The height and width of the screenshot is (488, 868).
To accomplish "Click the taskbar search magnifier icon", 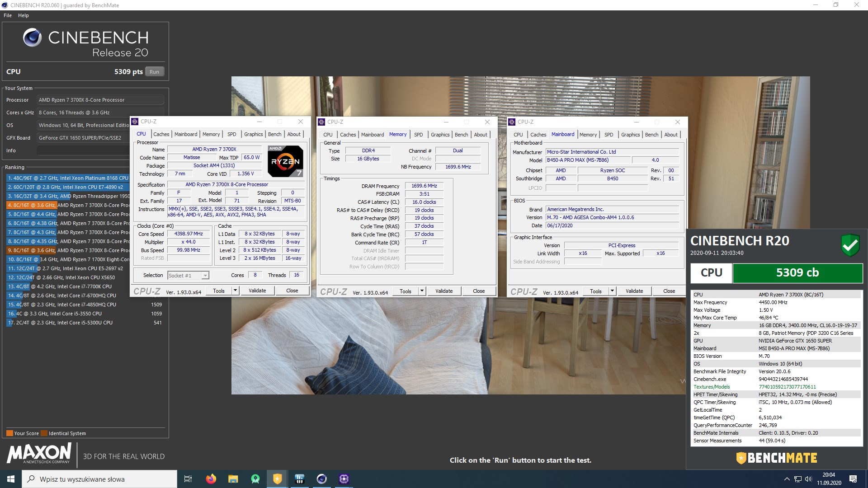I will point(31,479).
